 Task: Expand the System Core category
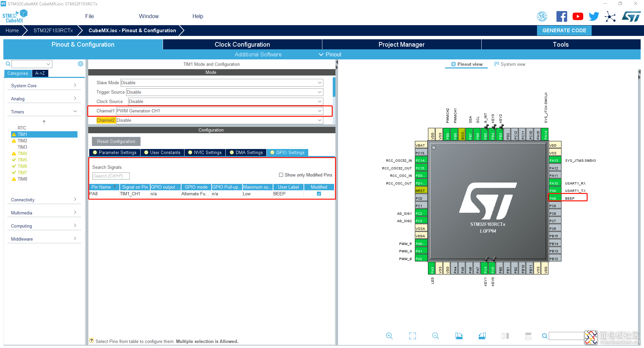point(44,86)
